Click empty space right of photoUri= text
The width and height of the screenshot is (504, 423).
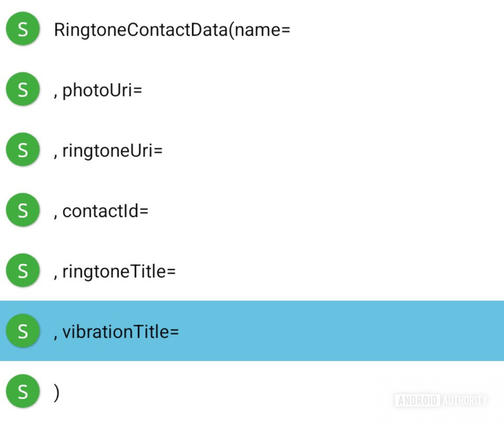[x=315, y=90]
